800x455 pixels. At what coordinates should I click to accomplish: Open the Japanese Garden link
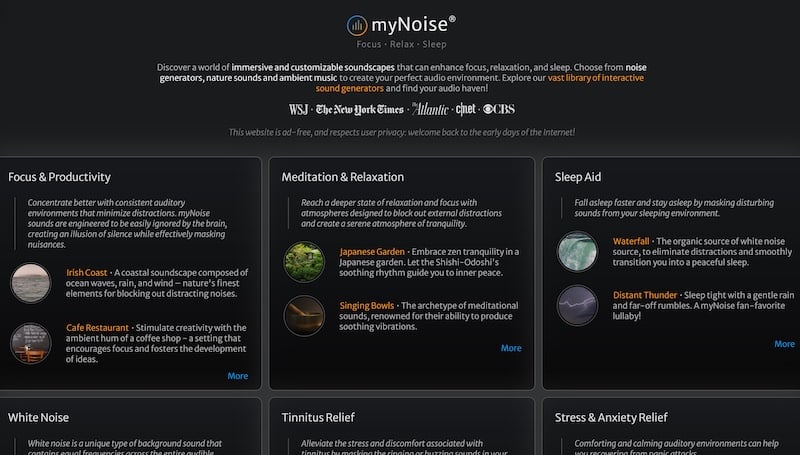coord(372,251)
